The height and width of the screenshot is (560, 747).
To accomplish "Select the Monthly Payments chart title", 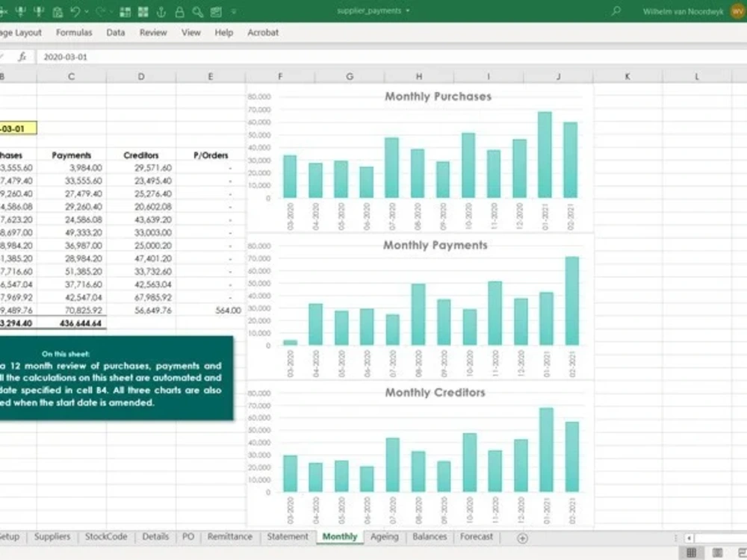I will coord(436,245).
